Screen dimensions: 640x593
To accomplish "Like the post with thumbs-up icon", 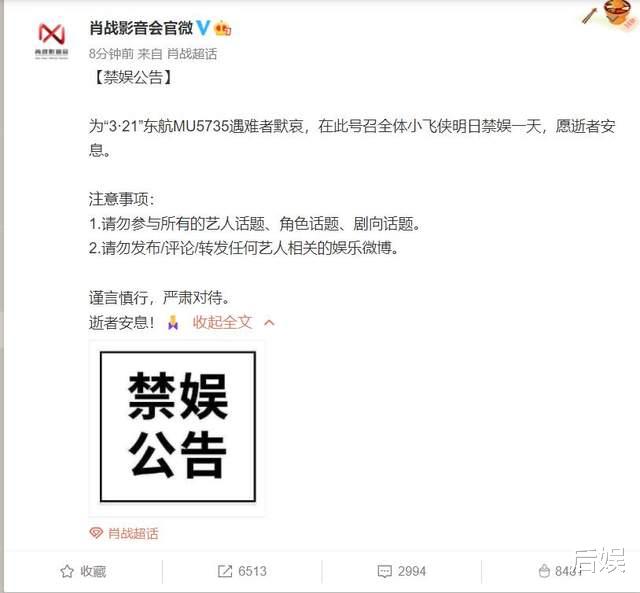I will tap(544, 571).
